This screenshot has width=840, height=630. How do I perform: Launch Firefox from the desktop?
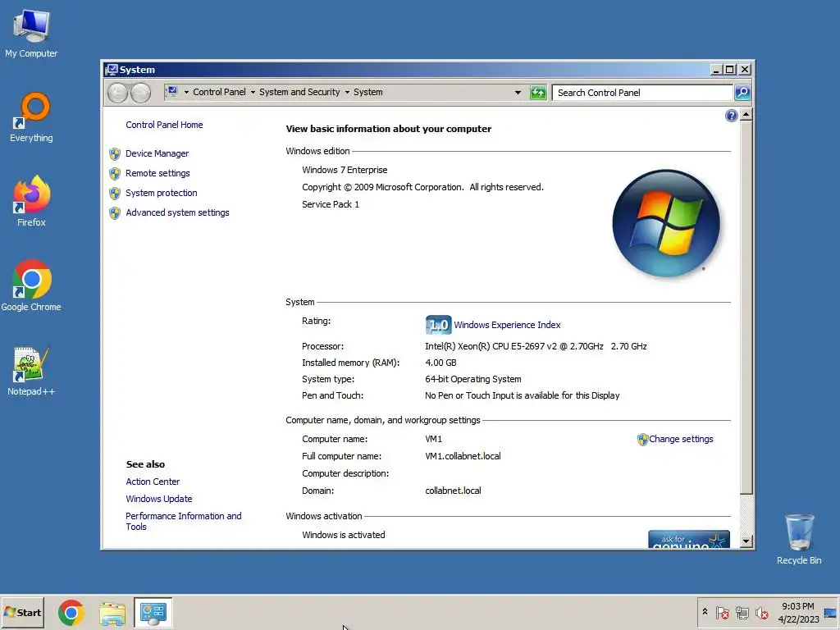[31, 202]
